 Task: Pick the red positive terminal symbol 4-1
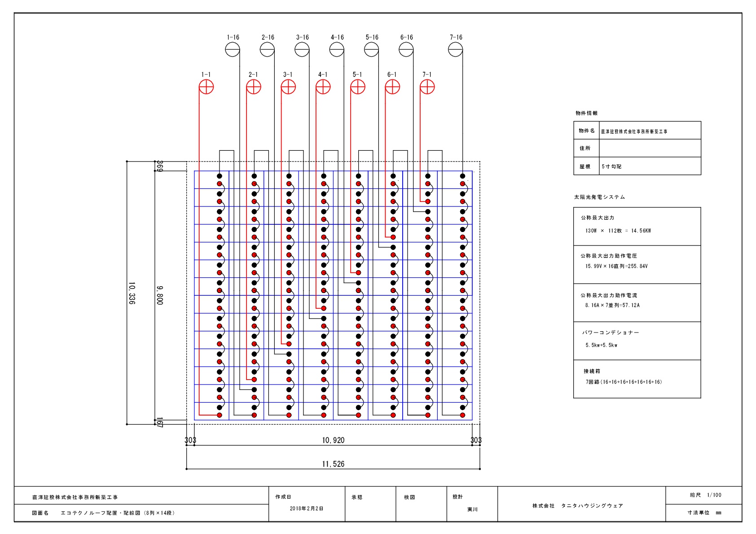click(323, 87)
